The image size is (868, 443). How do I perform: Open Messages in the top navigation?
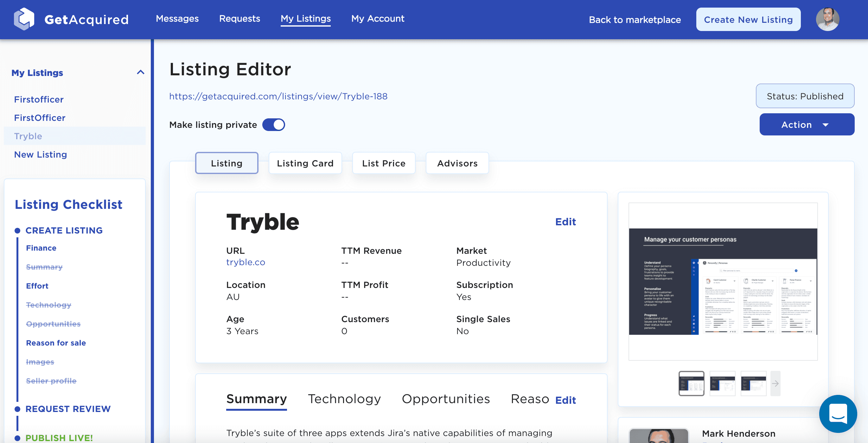point(177,19)
